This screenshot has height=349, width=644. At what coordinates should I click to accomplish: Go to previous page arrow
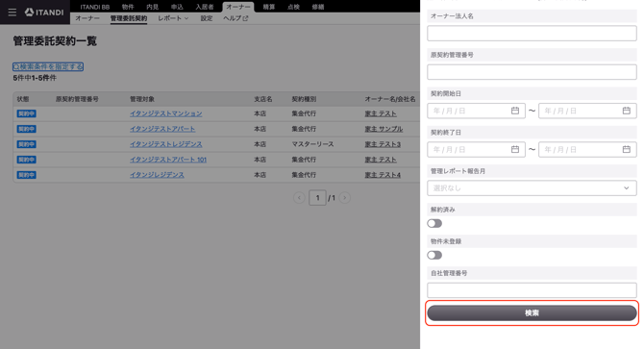tap(299, 198)
